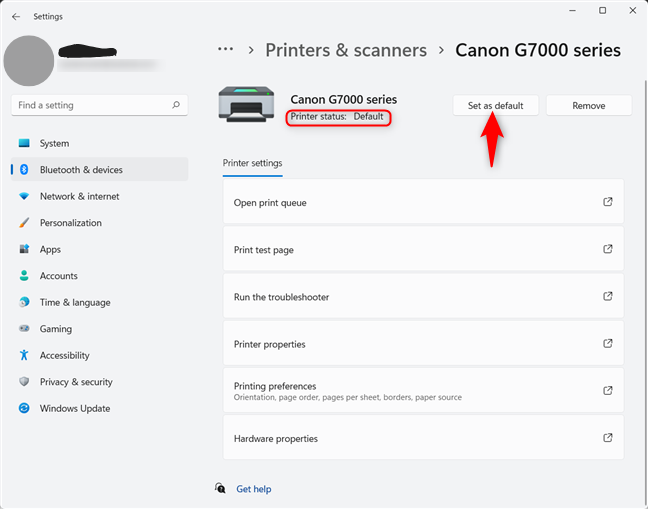Expand the breadcrumb ellipsis
The height and width of the screenshot is (509, 648).
pos(225,49)
